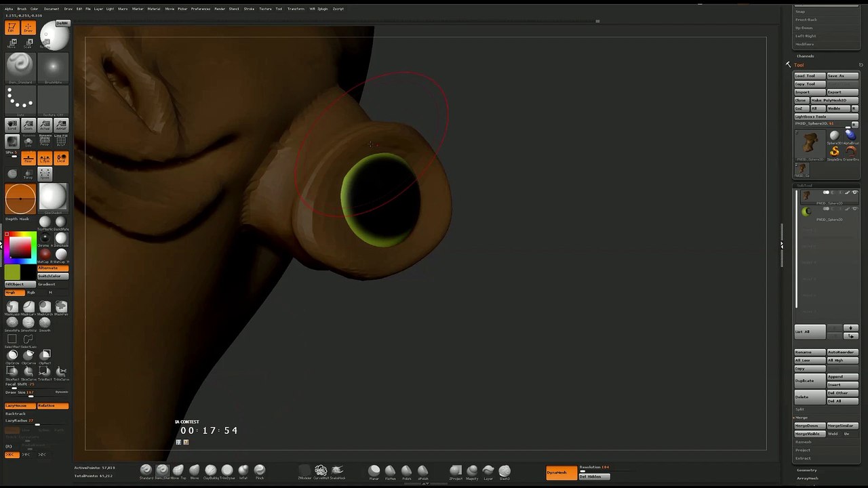Pick the Magnify brush in bottom shelf
This screenshot has height=488, width=868.
click(472, 471)
